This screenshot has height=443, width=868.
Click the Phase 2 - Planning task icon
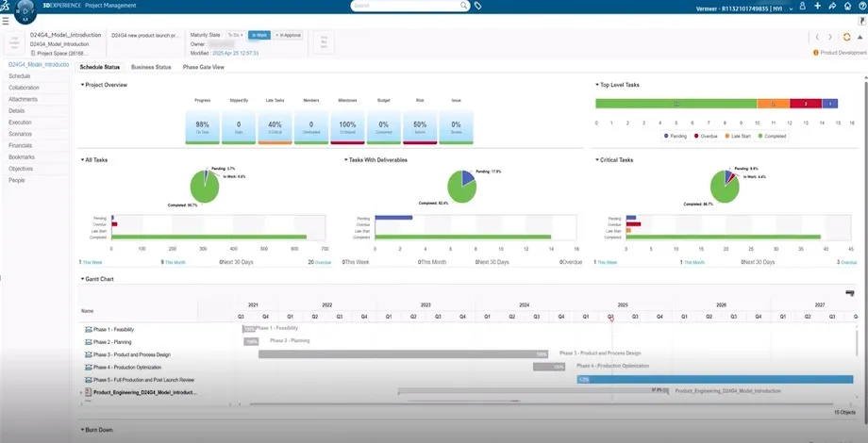point(88,342)
